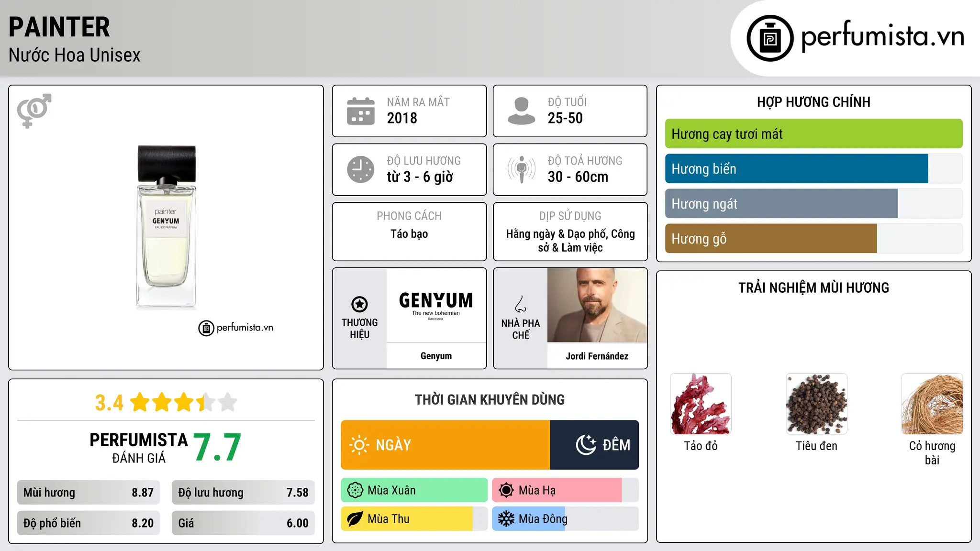Click the sillage icon beside ĐỘ TOẢ HƯƠNG
The image size is (980, 551).
(x=522, y=169)
